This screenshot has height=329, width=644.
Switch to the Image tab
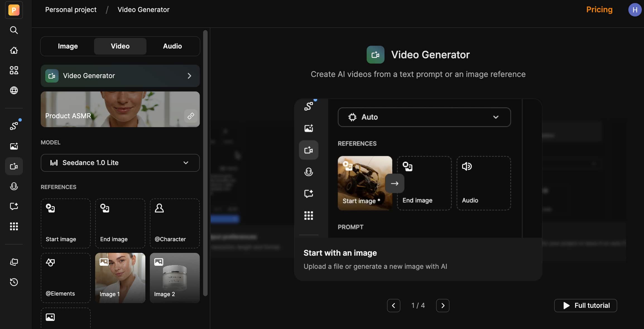coord(68,46)
